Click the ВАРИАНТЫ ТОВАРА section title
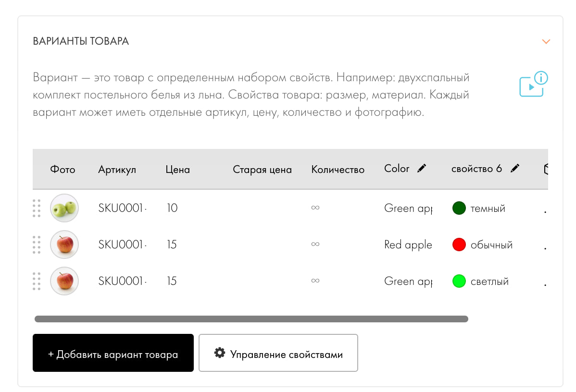 coord(81,41)
